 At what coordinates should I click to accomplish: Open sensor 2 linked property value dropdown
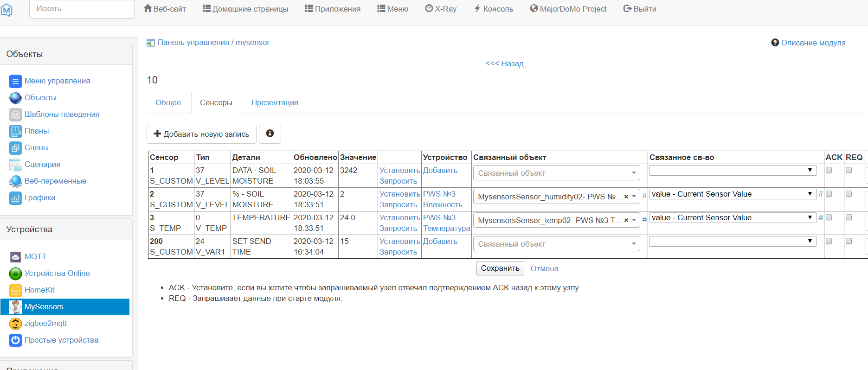(733, 194)
